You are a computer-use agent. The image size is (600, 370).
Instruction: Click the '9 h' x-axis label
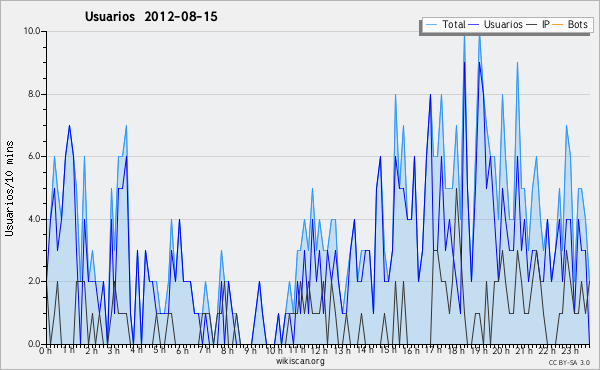pyautogui.click(x=250, y=350)
